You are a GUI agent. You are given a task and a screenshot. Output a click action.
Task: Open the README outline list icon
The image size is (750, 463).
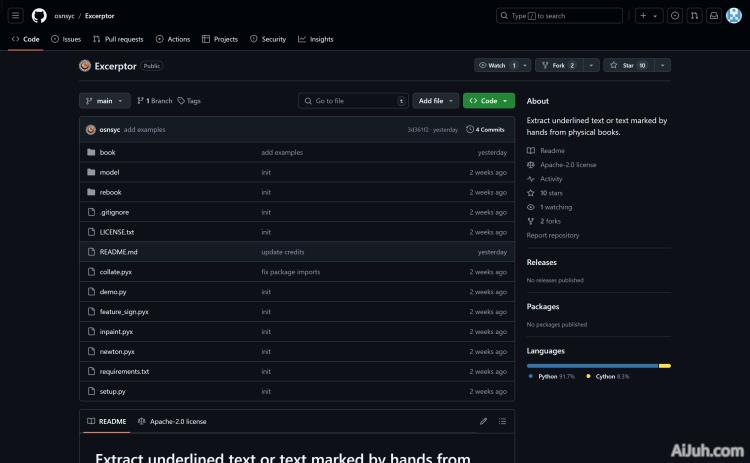[502, 421]
